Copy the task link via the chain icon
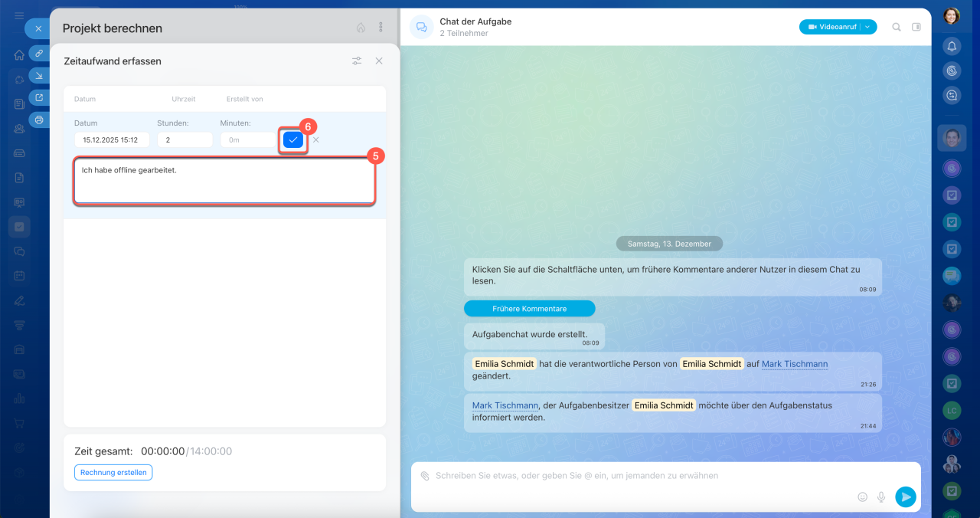 38,53
